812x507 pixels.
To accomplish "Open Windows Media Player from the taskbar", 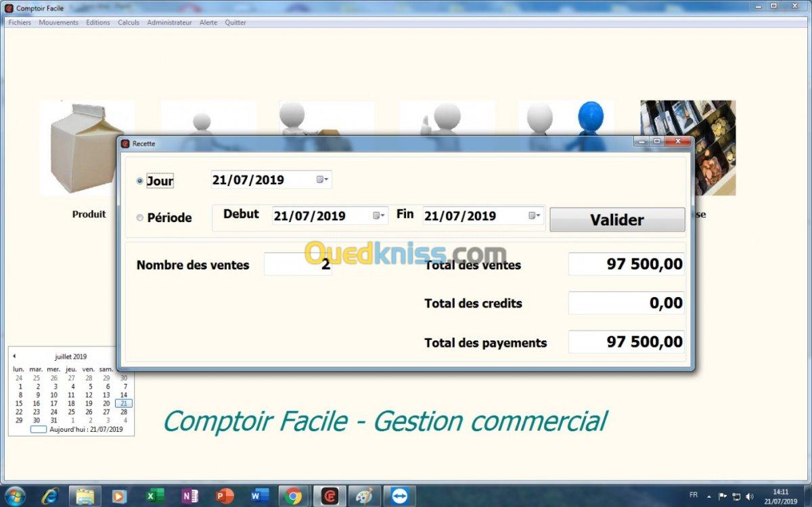I will pos(119,496).
